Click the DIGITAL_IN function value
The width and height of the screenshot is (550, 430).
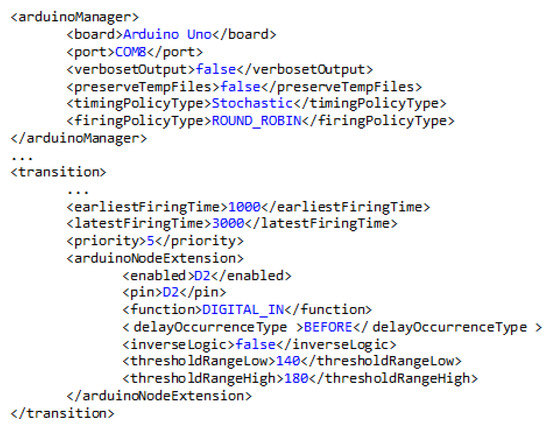243,310
